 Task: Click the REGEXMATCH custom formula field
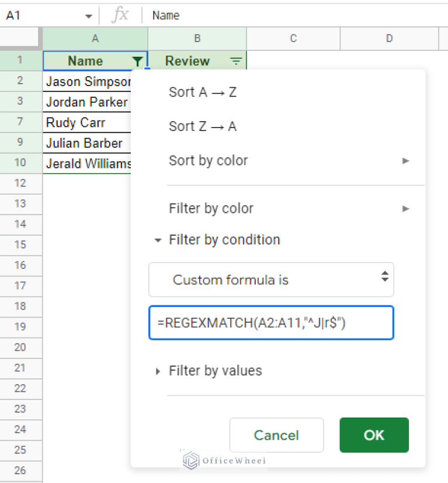pos(271,322)
